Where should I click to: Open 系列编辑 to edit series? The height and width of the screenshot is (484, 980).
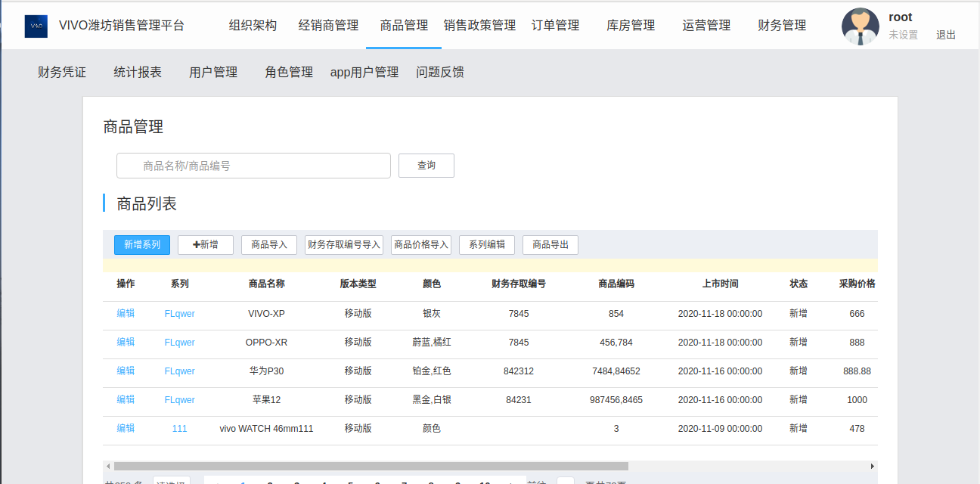(487, 245)
